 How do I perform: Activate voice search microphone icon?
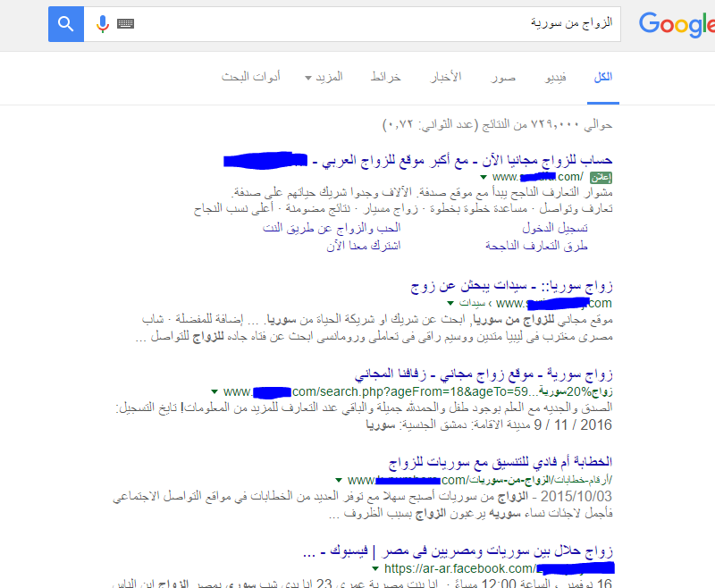(x=103, y=24)
